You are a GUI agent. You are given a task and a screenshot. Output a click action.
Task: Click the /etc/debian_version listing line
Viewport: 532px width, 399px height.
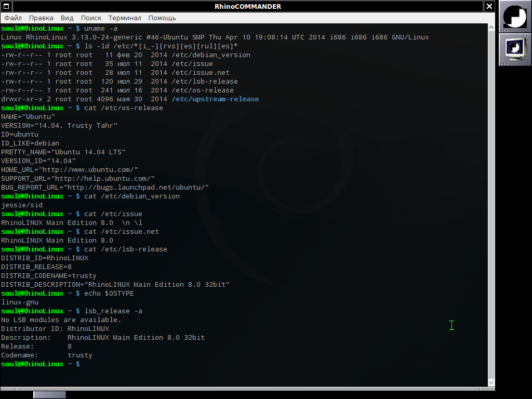(126, 55)
